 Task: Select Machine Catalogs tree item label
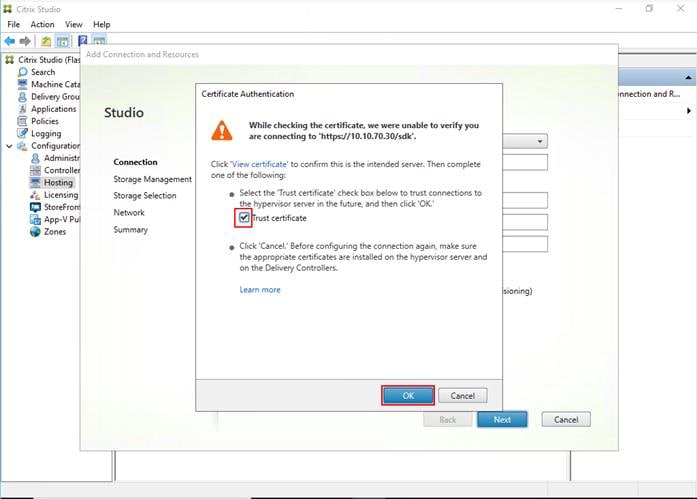click(55, 84)
